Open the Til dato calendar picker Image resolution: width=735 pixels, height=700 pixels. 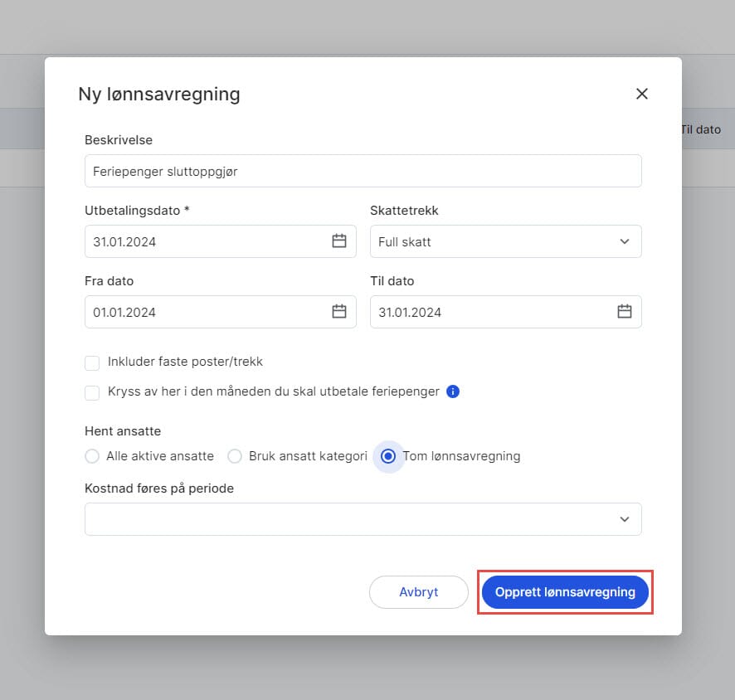tap(624, 312)
